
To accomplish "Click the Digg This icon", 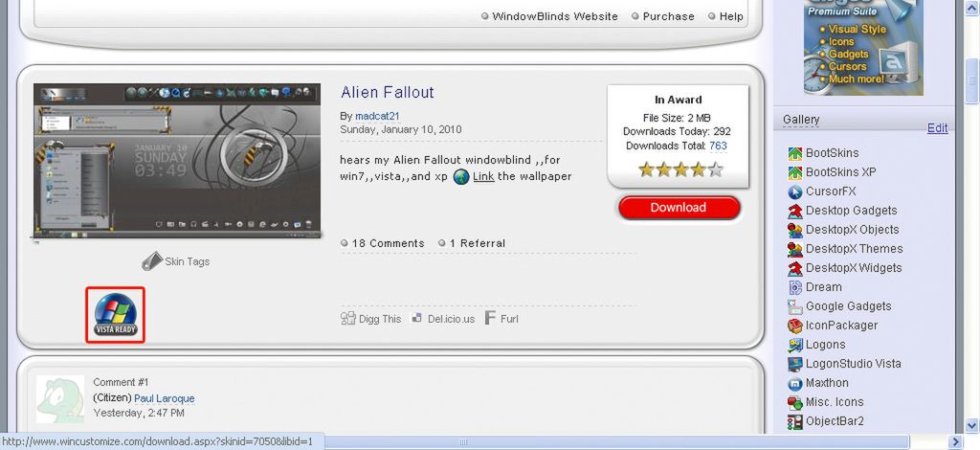I will pos(348,318).
